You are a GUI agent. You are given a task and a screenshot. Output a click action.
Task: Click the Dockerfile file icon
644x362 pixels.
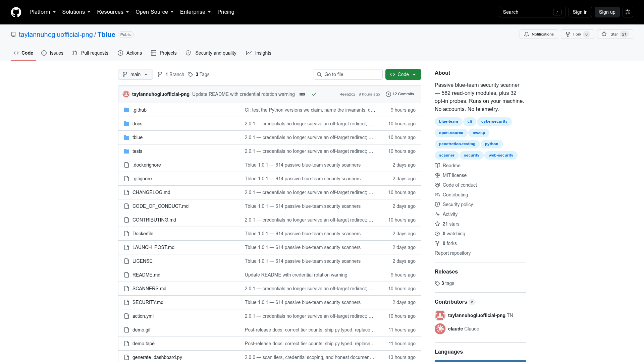point(126,234)
